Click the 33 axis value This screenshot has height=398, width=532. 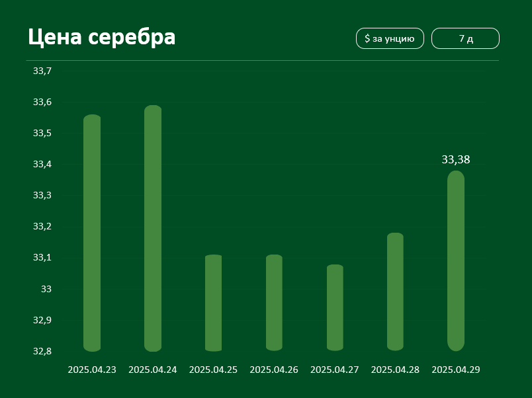(x=46, y=289)
